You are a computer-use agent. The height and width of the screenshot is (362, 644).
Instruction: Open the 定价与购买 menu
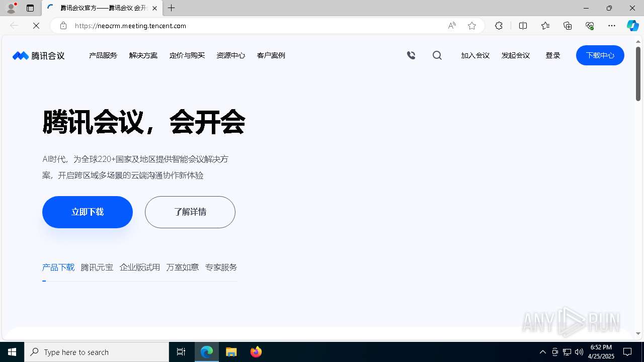[187, 55]
